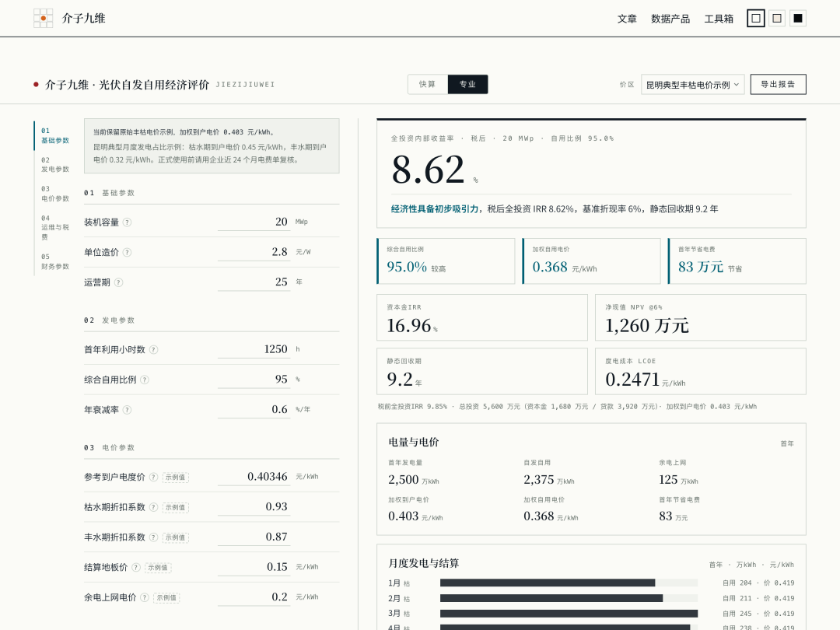
Task: Select the light theme square icon
Action: pos(755,18)
